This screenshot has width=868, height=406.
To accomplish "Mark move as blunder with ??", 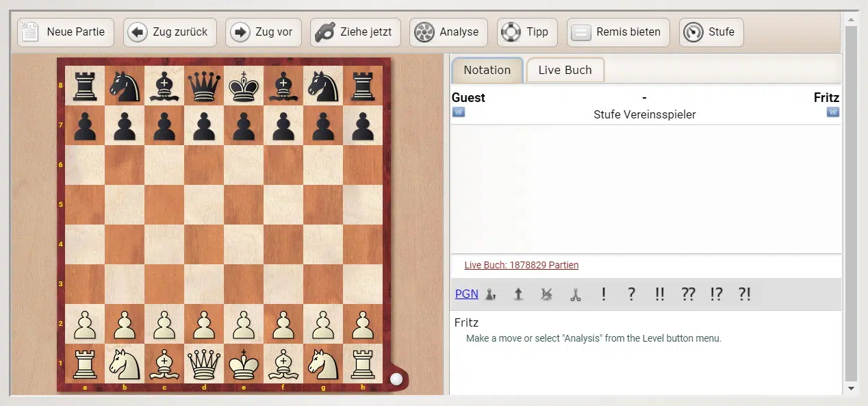I will tap(688, 294).
